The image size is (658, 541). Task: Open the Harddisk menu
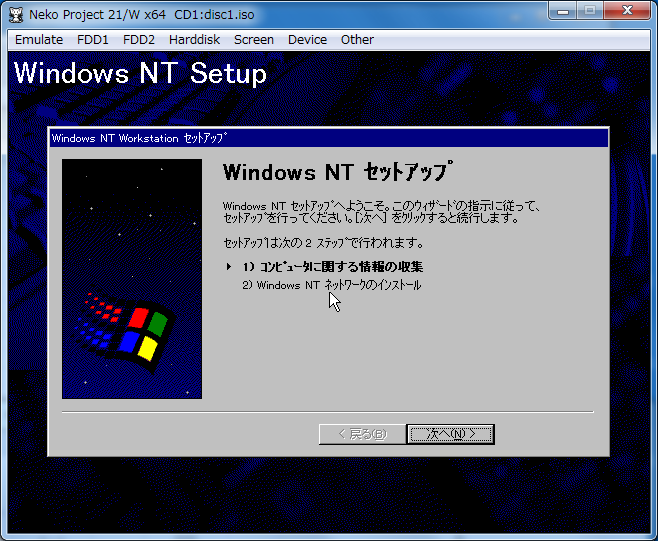click(x=194, y=40)
